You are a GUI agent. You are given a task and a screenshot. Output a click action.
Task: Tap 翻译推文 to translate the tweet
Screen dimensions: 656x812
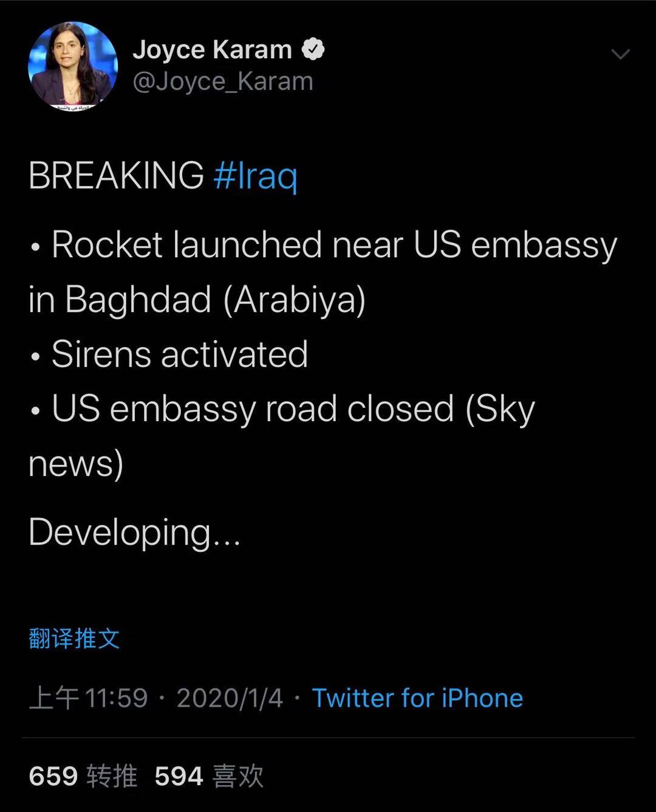coord(74,639)
